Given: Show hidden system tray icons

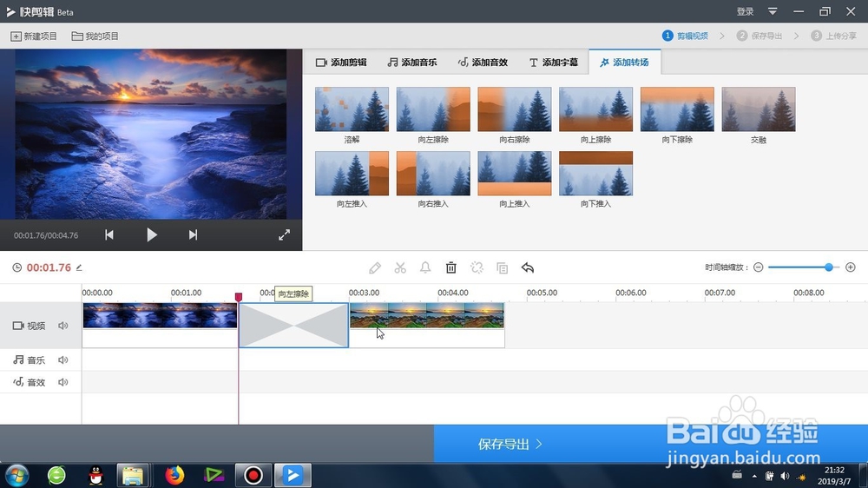Looking at the screenshot, I should [754, 476].
